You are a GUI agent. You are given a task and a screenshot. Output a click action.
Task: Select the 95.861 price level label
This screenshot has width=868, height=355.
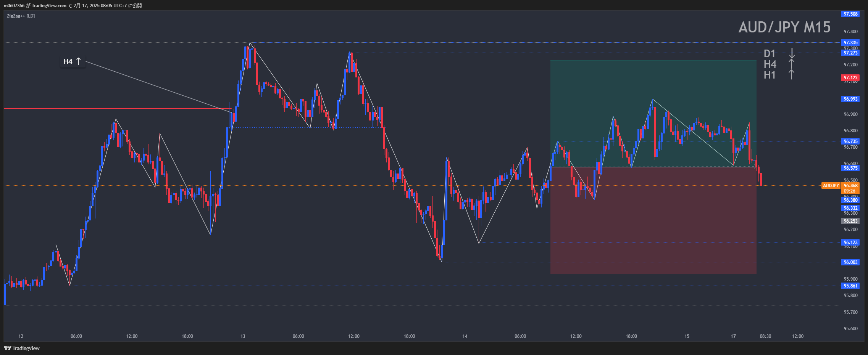[x=850, y=286]
